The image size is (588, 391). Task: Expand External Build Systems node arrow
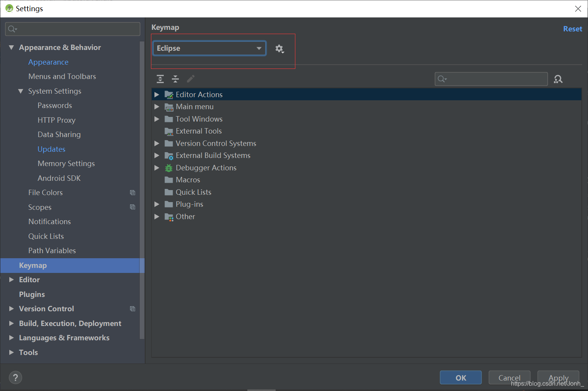[157, 155]
